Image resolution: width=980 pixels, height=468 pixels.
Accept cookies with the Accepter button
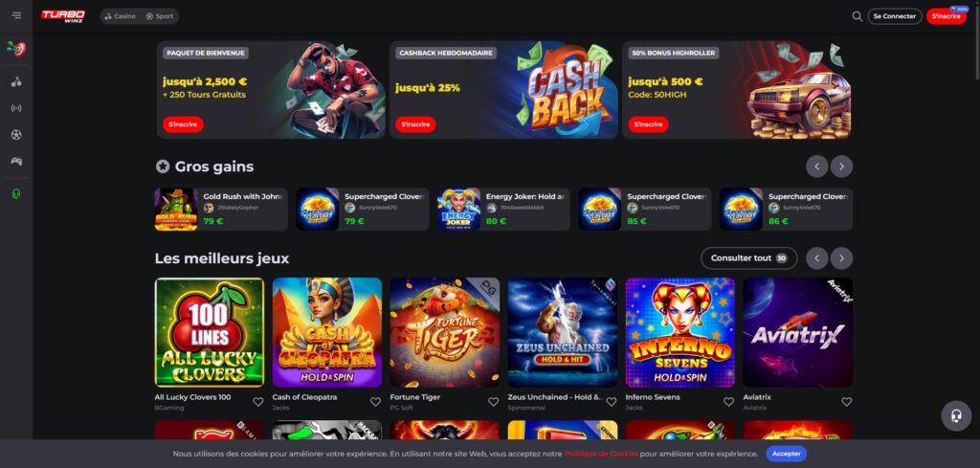787,454
